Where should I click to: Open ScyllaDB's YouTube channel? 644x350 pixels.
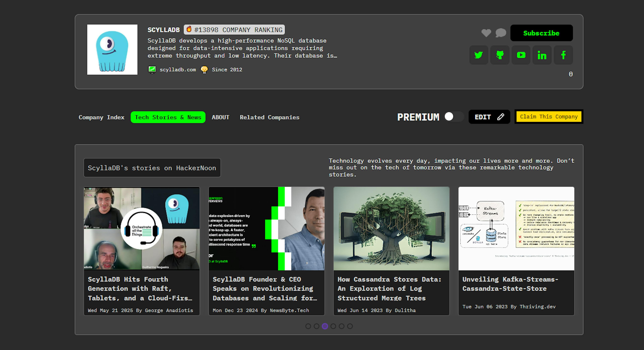[x=521, y=55]
